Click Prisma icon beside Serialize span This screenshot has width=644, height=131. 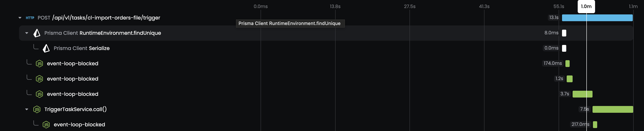46,48
